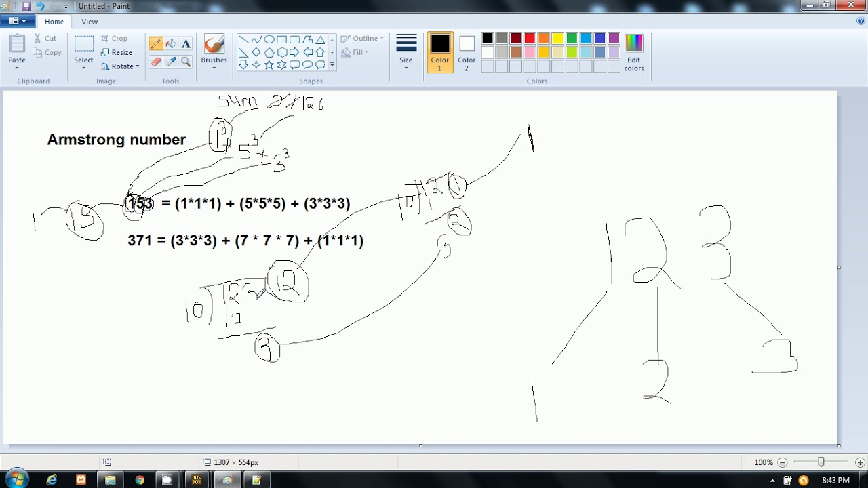
Task: Click the zoom slider handle
Action: click(821, 462)
